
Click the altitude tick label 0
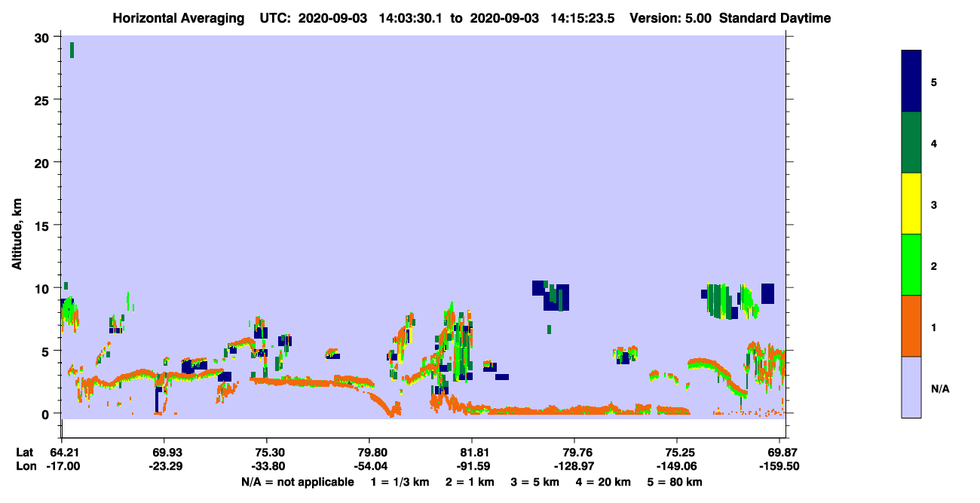(x=46, y=413)
